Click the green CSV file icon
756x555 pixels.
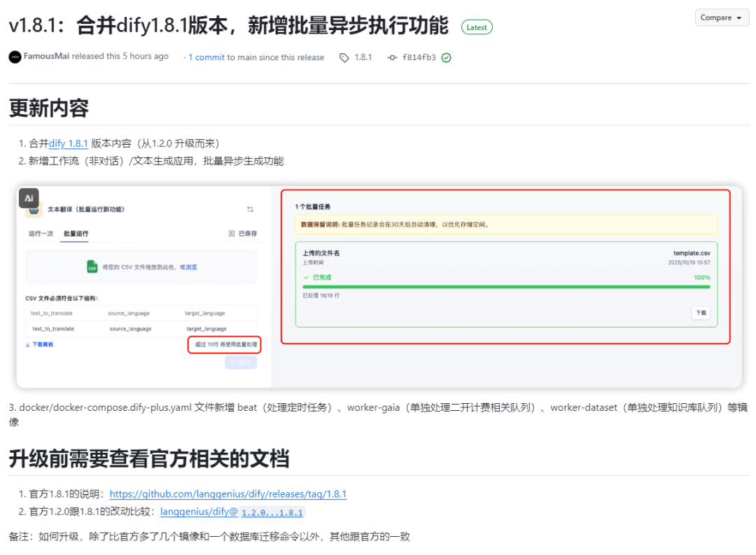[x=92, y=267]
